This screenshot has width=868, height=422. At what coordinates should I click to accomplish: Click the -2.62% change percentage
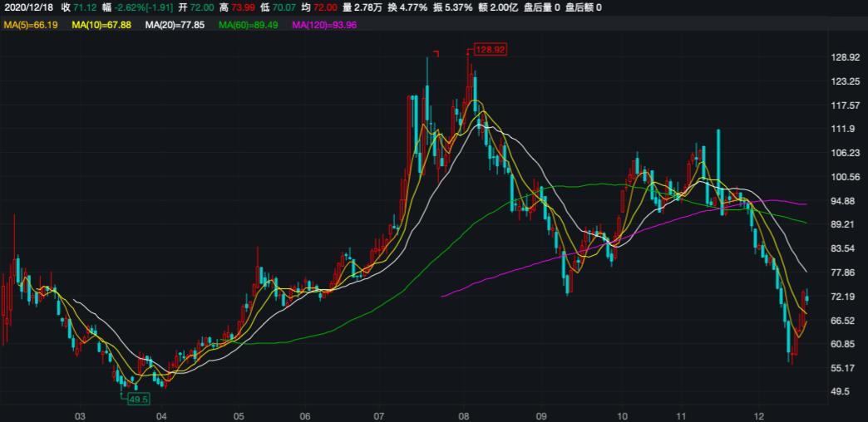pos(130,7)
